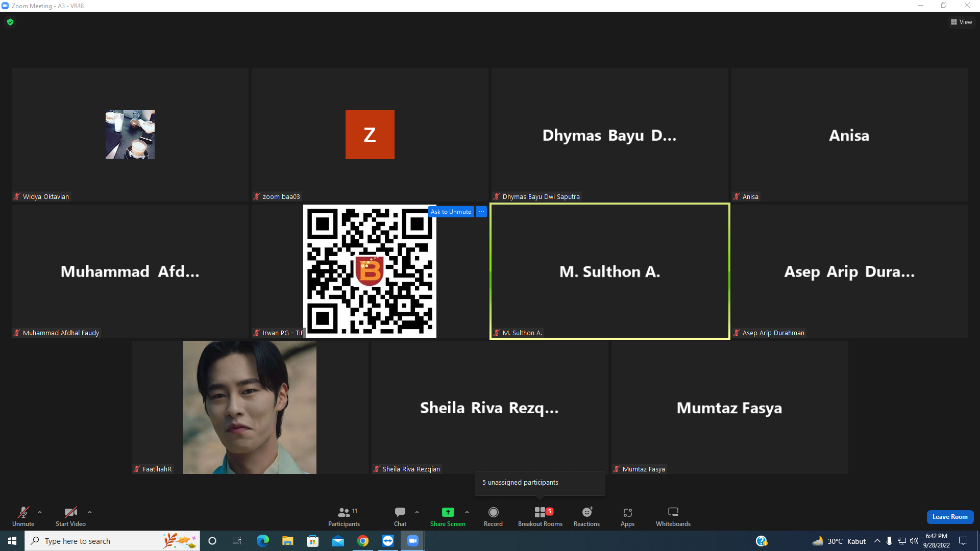Open the clock showing 6:42 PM
980x551 pixels.
click(937, 541)
